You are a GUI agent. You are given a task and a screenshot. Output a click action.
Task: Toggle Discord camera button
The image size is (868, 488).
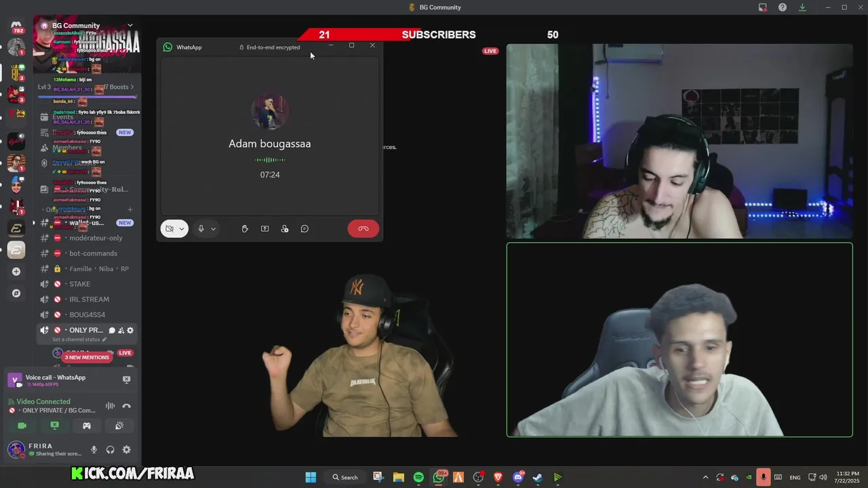pyautogui.click(x=22, y=426)
